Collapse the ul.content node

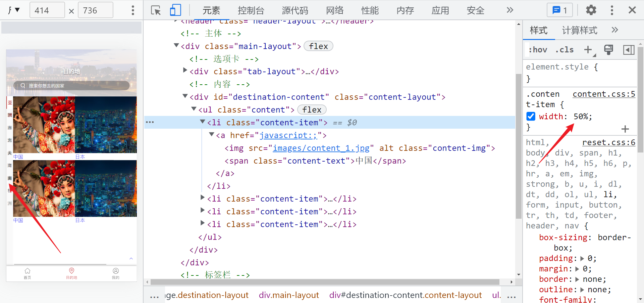click(x=194, y=109)
